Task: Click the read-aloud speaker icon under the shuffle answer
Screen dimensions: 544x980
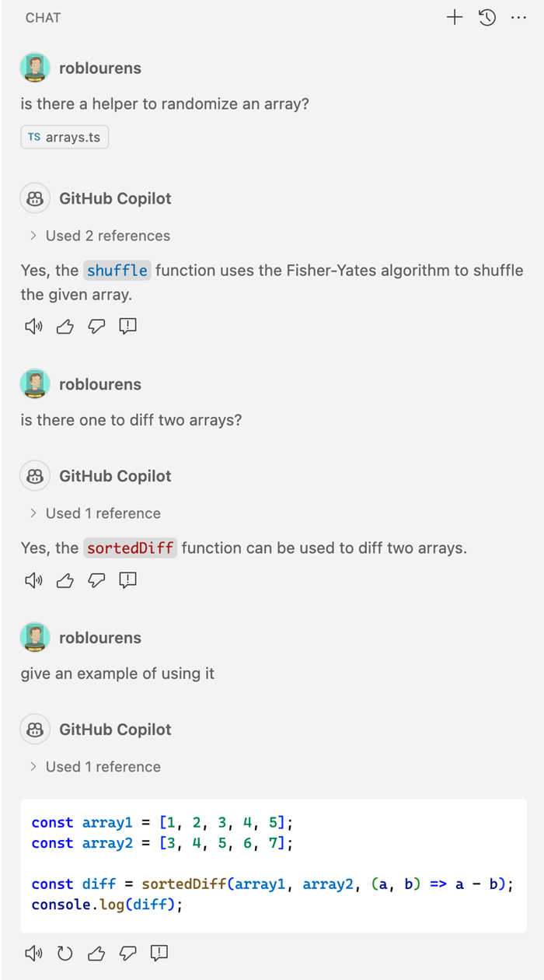Action: (33, 326)
